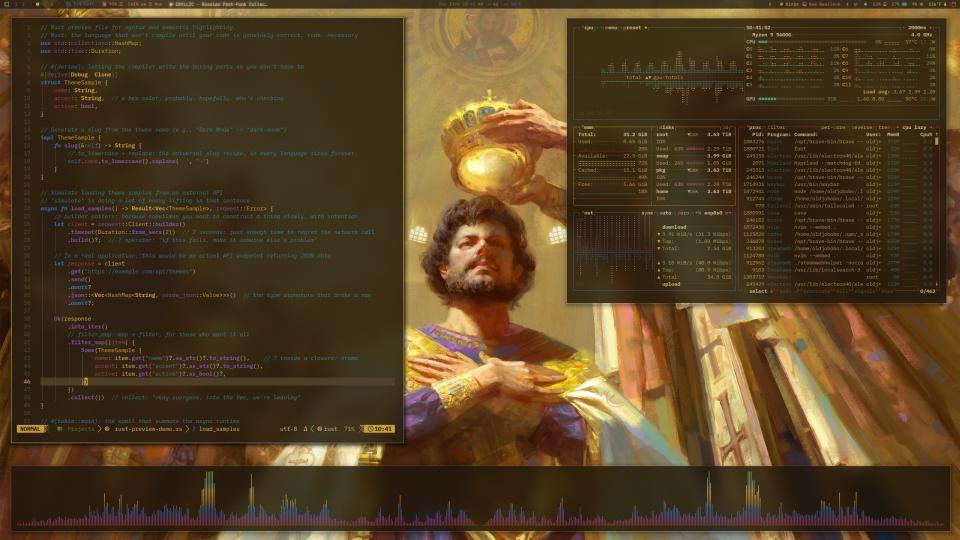Click 'select' at the proc box bottom
This screenshot has width=960, height=540.
point(758,291)
